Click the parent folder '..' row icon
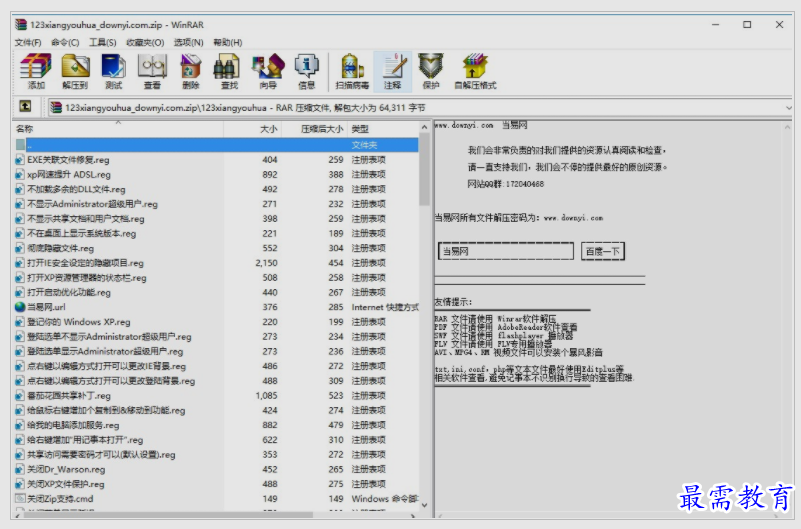Screen dimensions: 801x529 click(x=20, y=145)
